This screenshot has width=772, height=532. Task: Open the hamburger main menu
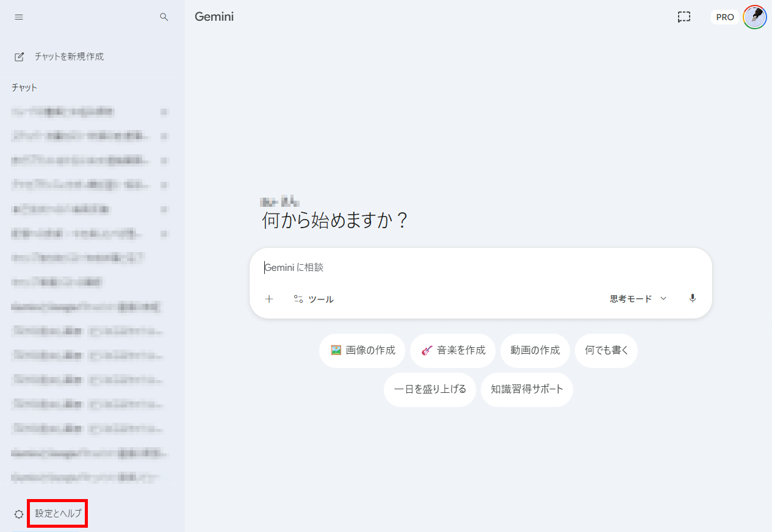point(19,17)
